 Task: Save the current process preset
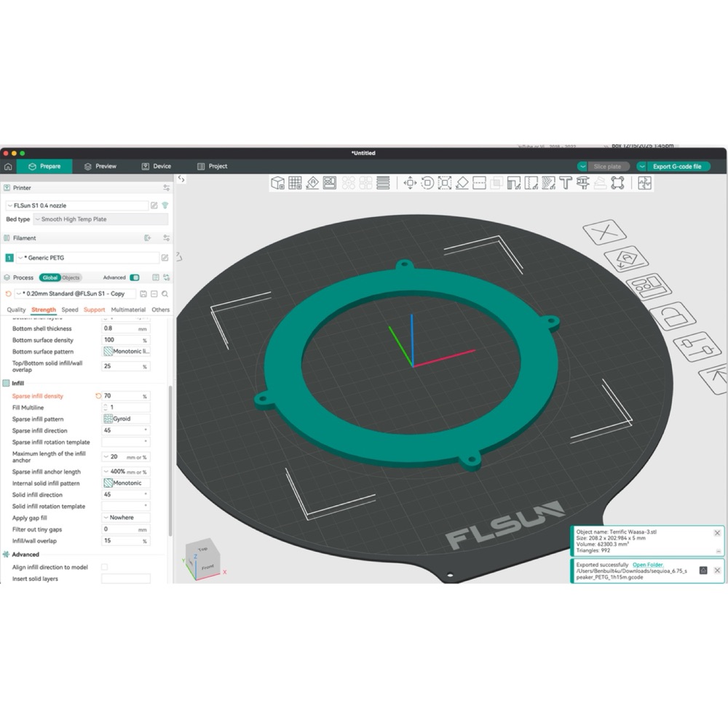tap(143, 294)
